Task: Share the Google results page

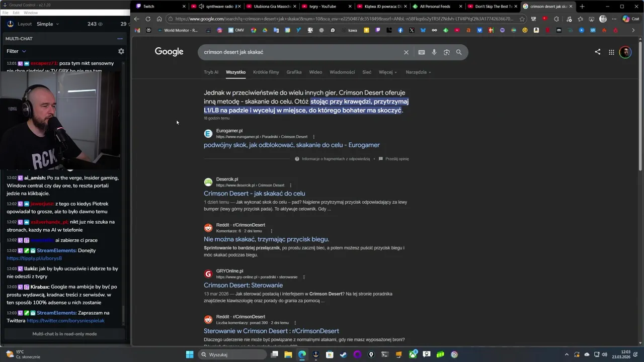Action: click(x=597, y=52)
